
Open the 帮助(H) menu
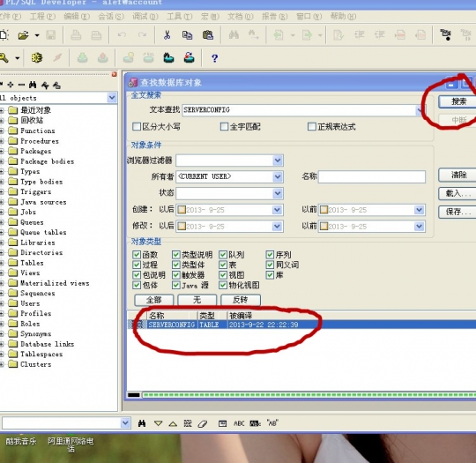tap(343, 16)
